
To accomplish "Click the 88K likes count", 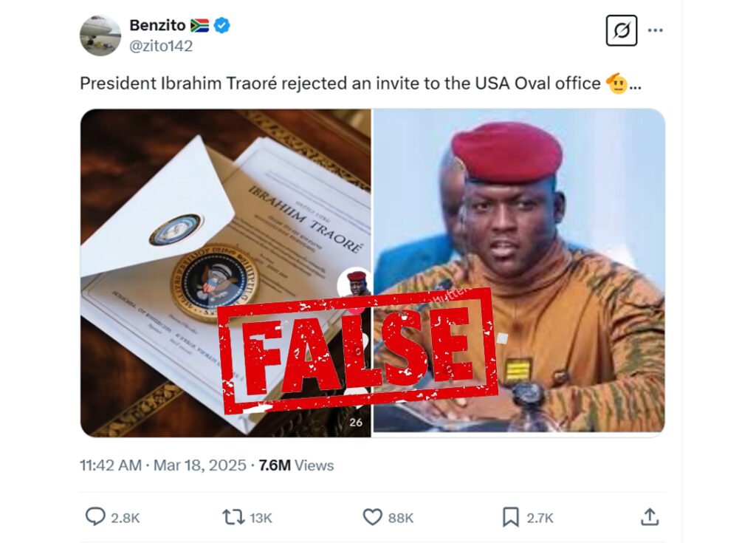I will [x=401, y=518].
